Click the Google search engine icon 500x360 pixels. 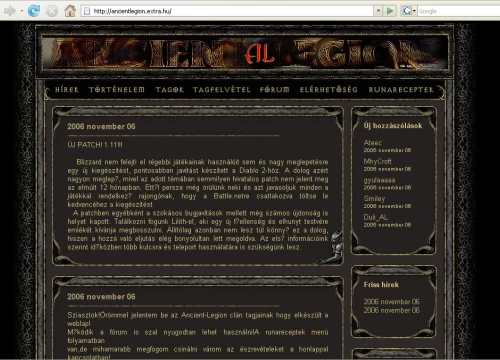tap(407, 11)
